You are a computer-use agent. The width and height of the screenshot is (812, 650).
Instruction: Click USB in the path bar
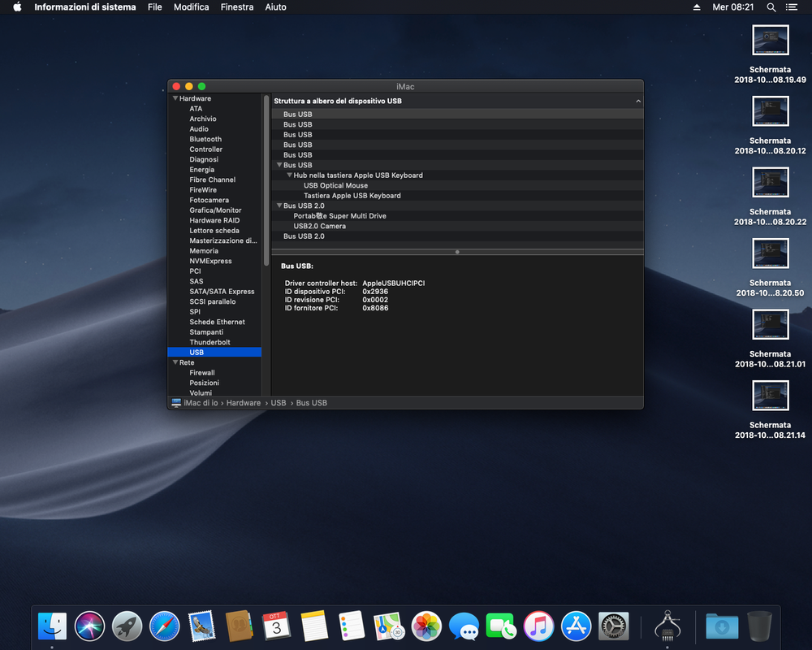278,403
